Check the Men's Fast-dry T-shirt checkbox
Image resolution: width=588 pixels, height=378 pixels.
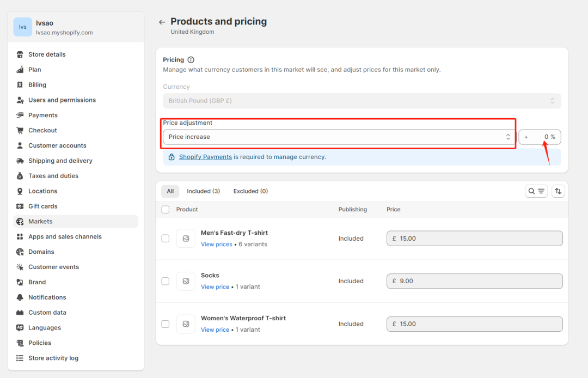point(166,239)
